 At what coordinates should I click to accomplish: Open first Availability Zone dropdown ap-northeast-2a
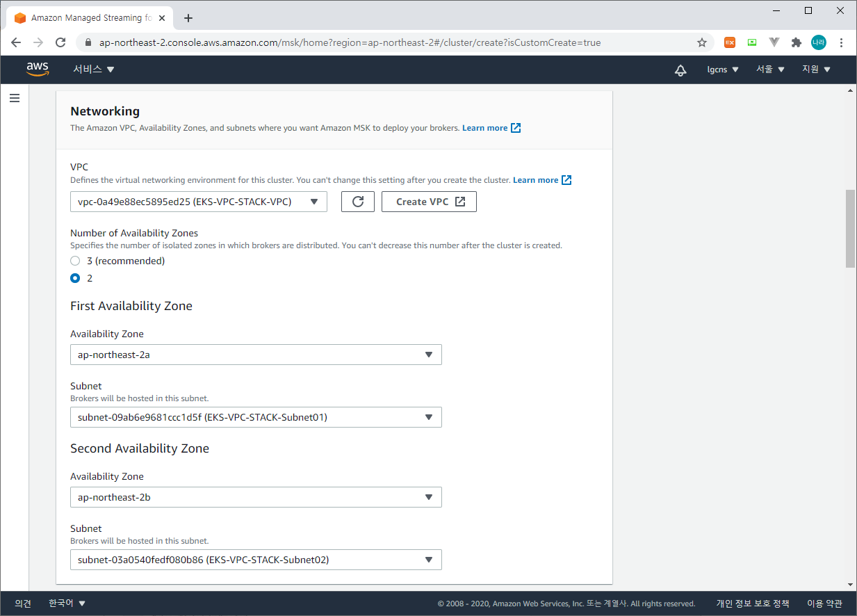coord(256,355)
